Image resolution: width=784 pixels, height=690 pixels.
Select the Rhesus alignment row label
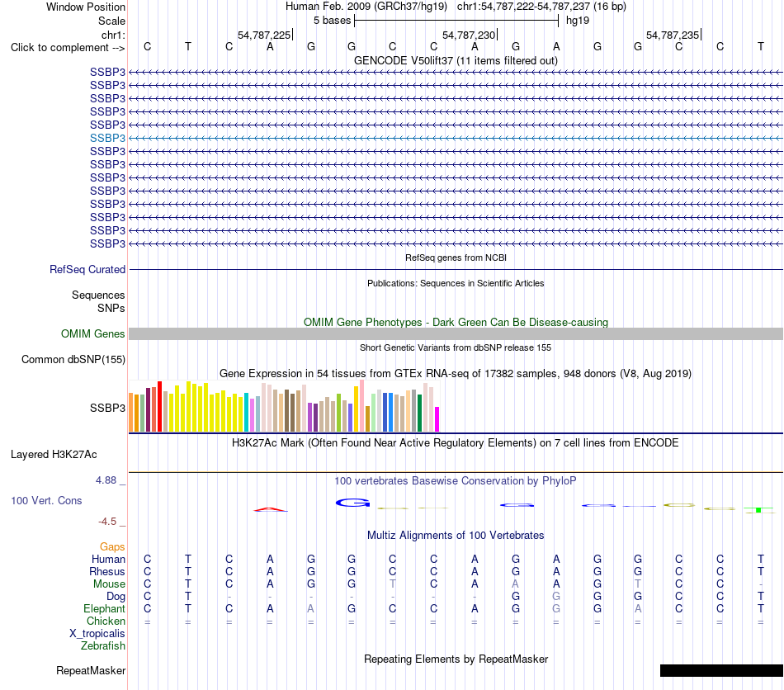point(107,571)
